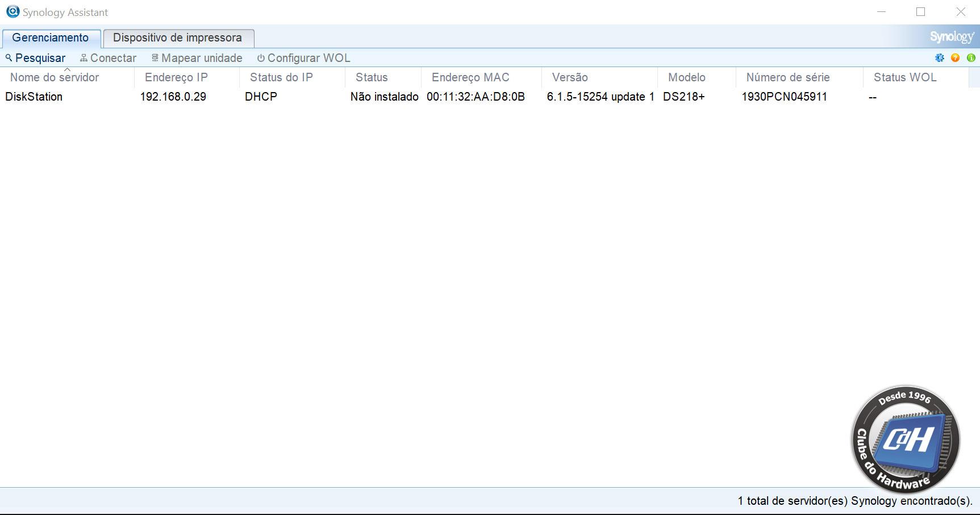This screenshot has height=515, width=980.
Task: Sort by Nome do servidor column
Action: point(67,77)
